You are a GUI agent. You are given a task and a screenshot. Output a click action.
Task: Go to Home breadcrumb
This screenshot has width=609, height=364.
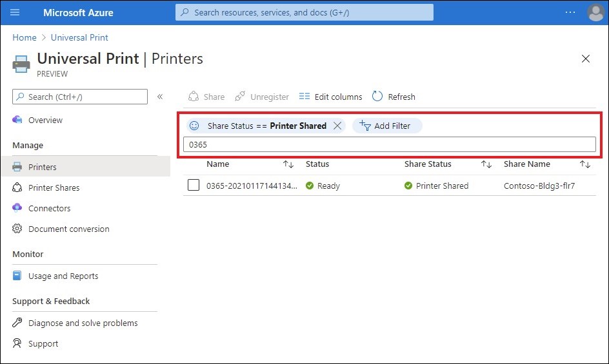click(25, 37)
